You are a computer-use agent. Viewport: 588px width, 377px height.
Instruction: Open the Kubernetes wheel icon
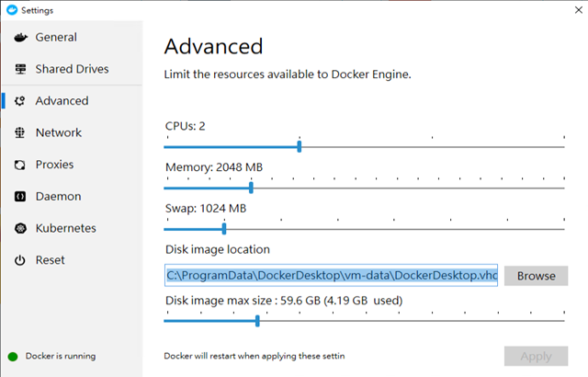pos(20,228)
